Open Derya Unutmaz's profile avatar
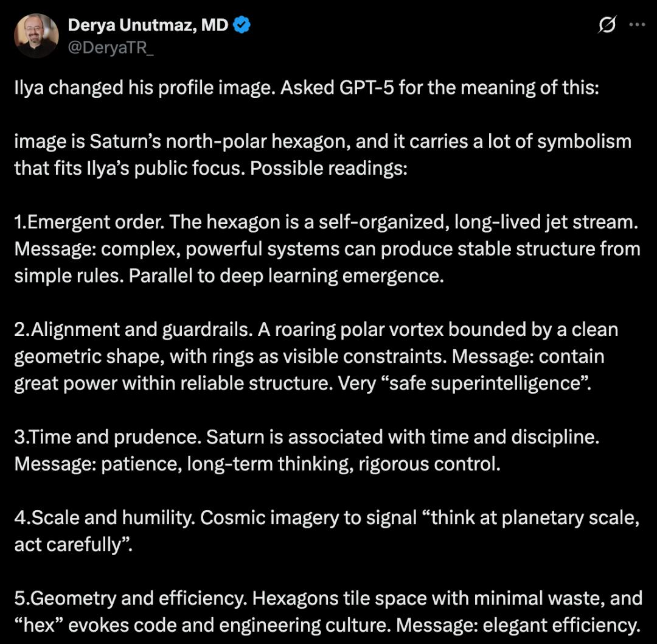This screenshot has width=657, height=644. (x=36, y=36)
